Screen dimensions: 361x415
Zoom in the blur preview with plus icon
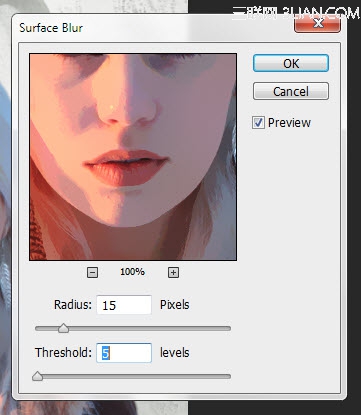173,272
